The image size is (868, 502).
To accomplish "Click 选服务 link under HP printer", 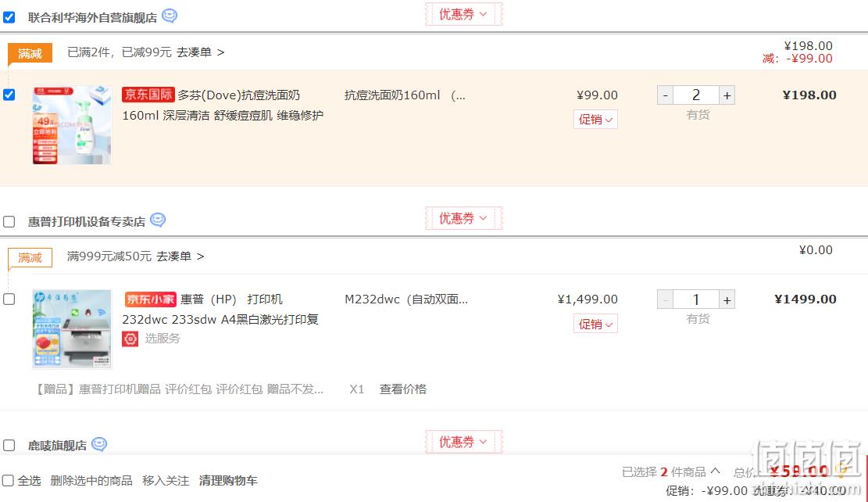I will point(163,339).
